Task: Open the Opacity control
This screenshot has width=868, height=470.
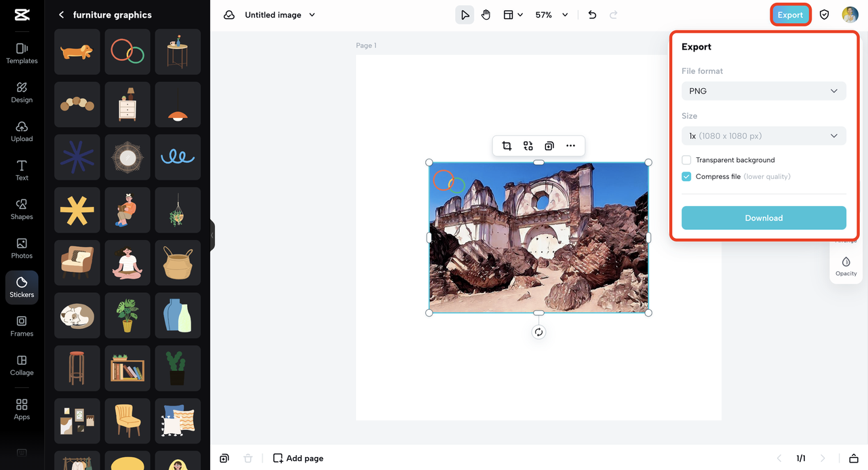Action: pos(846,266)
